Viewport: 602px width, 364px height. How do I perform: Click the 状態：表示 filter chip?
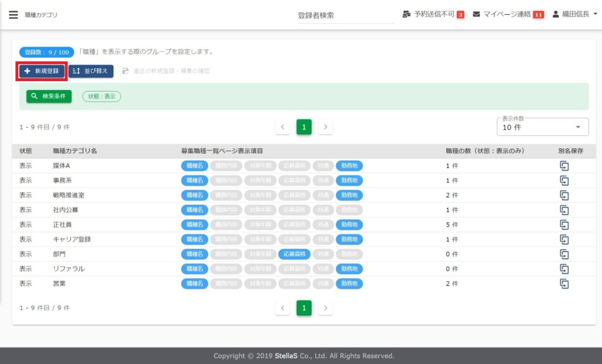(102, 96)
